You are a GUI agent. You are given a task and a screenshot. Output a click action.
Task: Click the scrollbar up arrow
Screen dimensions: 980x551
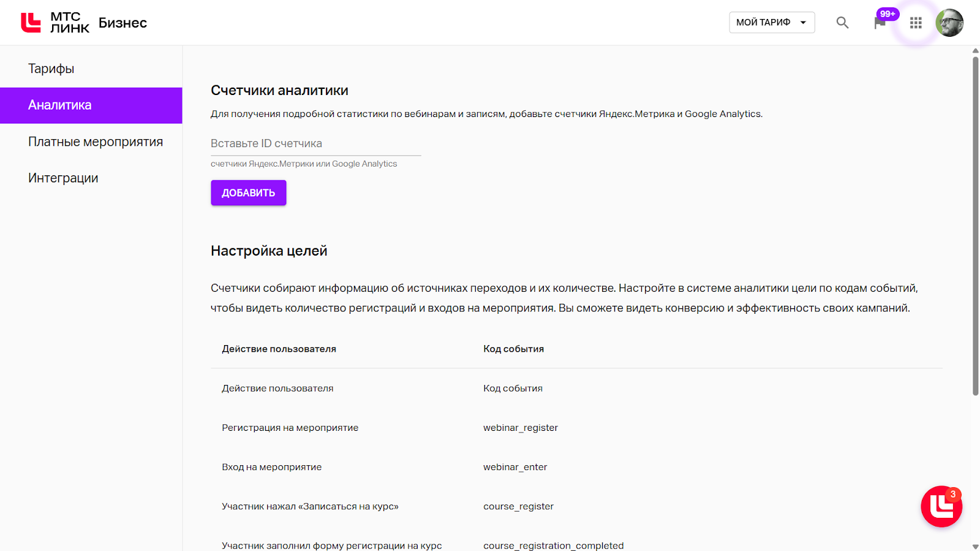click(x=975, y=51)
